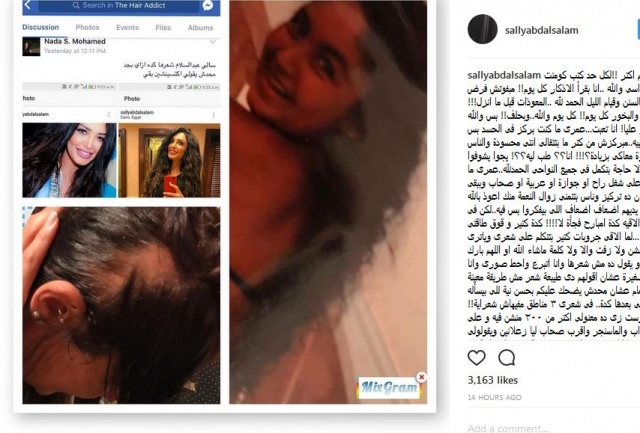This screenshot has width=640, height=433.
Task: Click the comment bubble icon
Action: (507, 358)
